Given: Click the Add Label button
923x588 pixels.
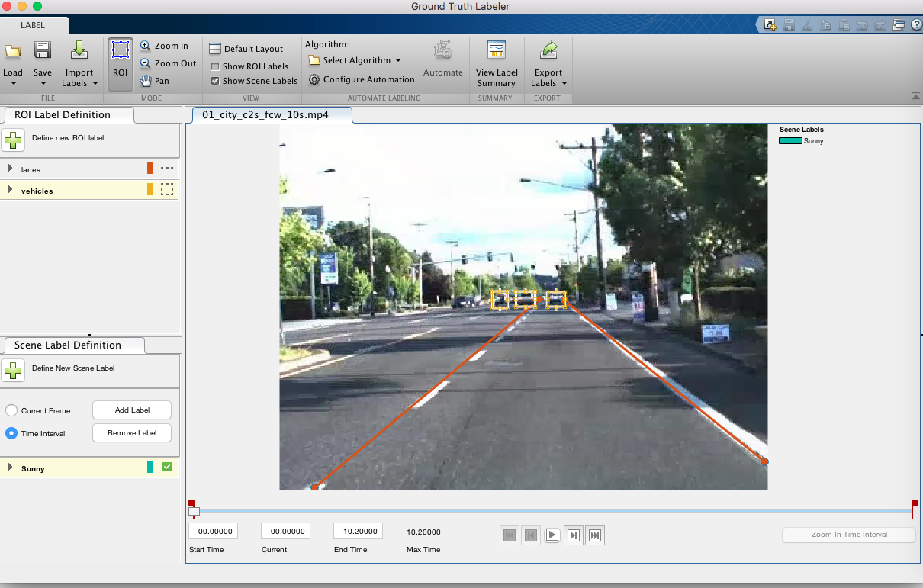Looking at the screenshot, I should pyautogui.click(x=132, y=410).
